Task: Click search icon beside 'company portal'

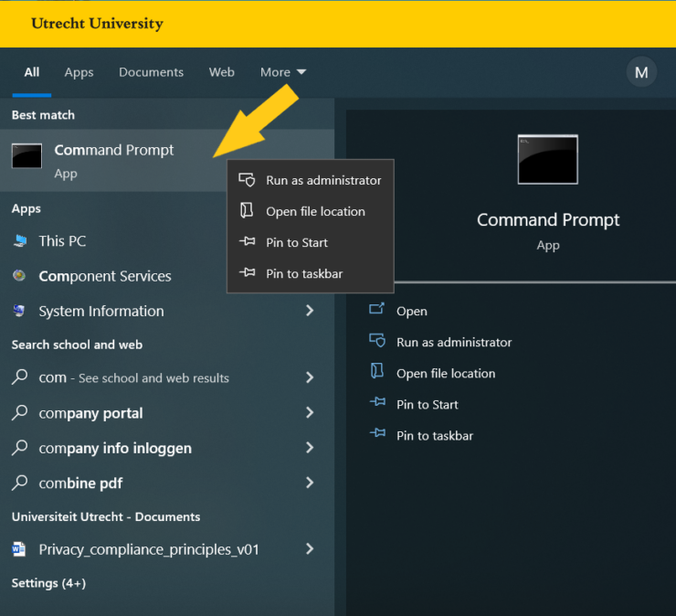Action: click(x=19, y=412)
